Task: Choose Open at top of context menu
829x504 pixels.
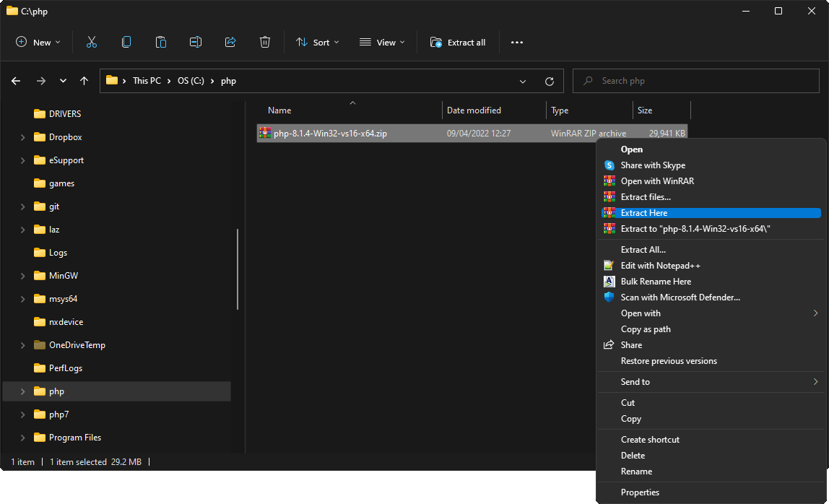Action: [x=711, y=149]
